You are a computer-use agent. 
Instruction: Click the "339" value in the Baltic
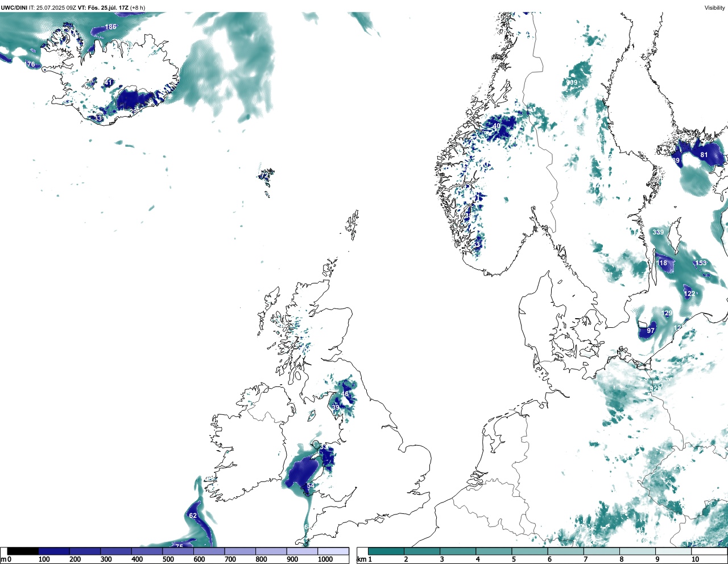(658, 232)
